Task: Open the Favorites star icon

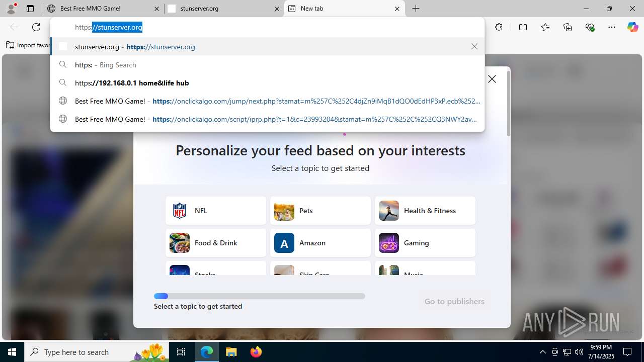Action: coord(545,27)
